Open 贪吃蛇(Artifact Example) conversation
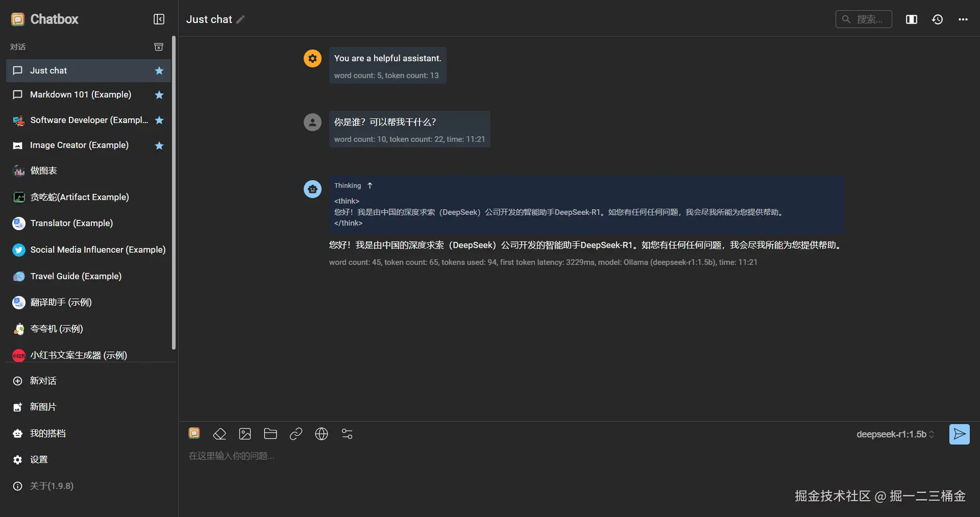980x517 pixels. [x=88, y=197]
